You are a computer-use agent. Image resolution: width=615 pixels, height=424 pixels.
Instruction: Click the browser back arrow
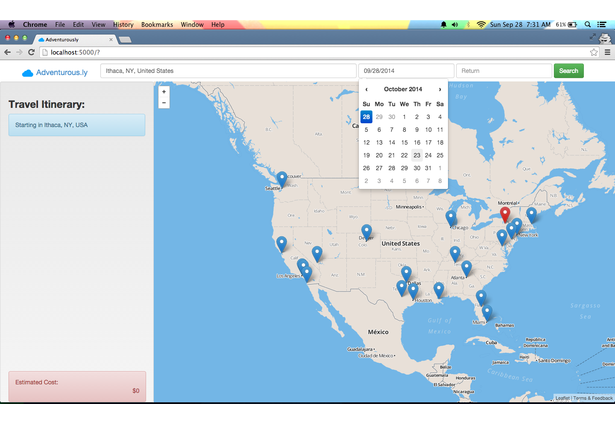tap(7, 52)
